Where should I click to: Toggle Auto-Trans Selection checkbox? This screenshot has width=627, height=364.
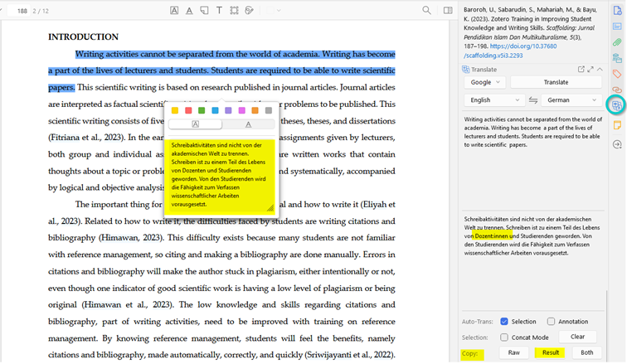pos(504,321)
